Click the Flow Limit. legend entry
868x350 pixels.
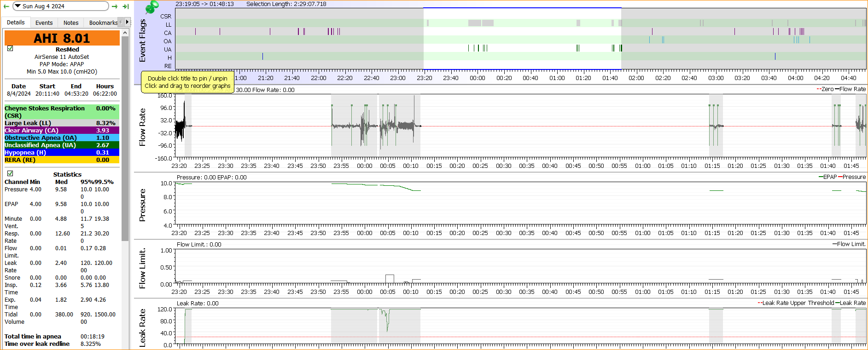[x=849, y=244]
